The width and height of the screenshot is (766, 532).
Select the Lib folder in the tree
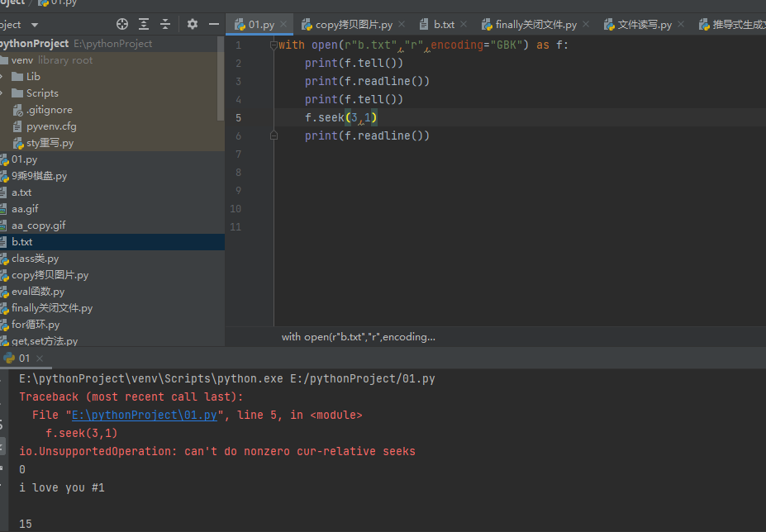(x=108, y=77)
